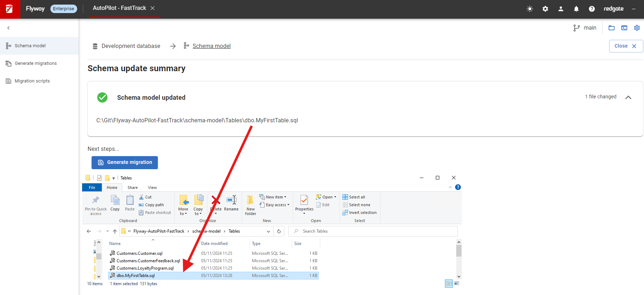This screenshot has width=644, height=295.
Task: Close the schema update summary view
Action: pyautogui.click(x=625, y=46)
